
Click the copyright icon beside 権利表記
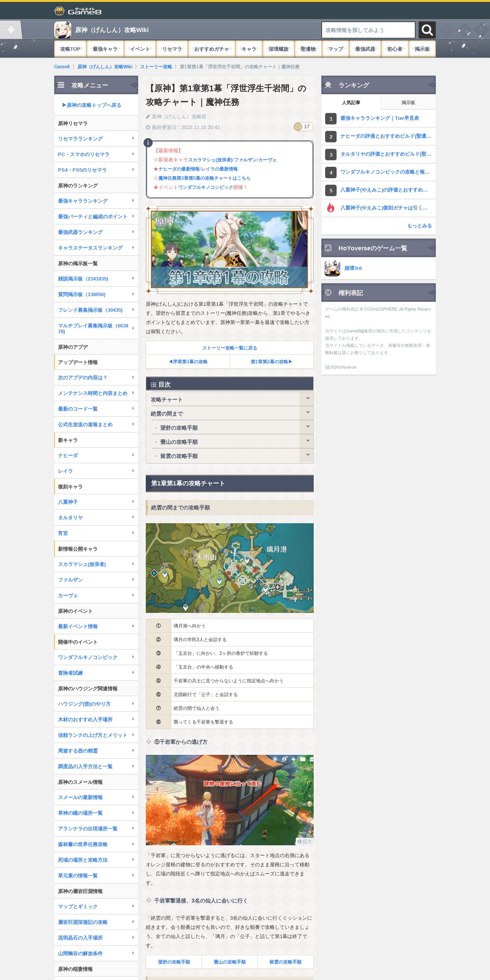tap(328, 293)
